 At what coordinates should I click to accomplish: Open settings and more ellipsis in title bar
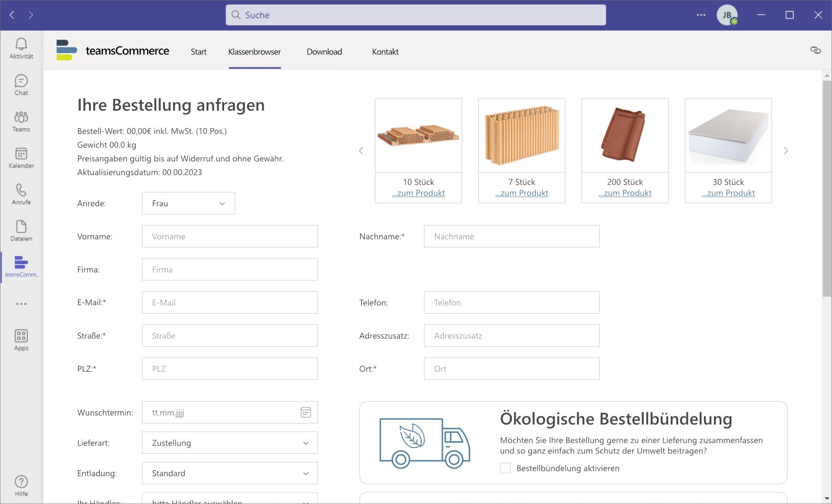pyautogui.click(x=701, y=15)
